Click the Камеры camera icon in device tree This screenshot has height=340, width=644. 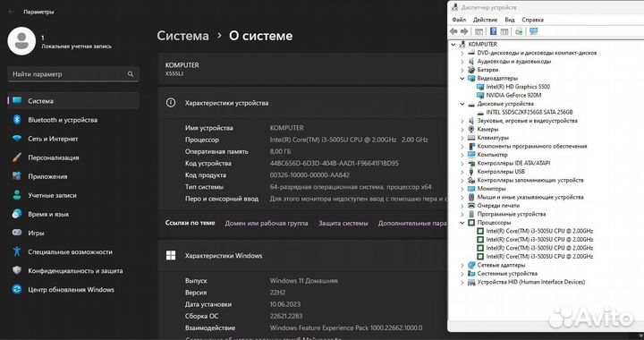click(471, 130)
